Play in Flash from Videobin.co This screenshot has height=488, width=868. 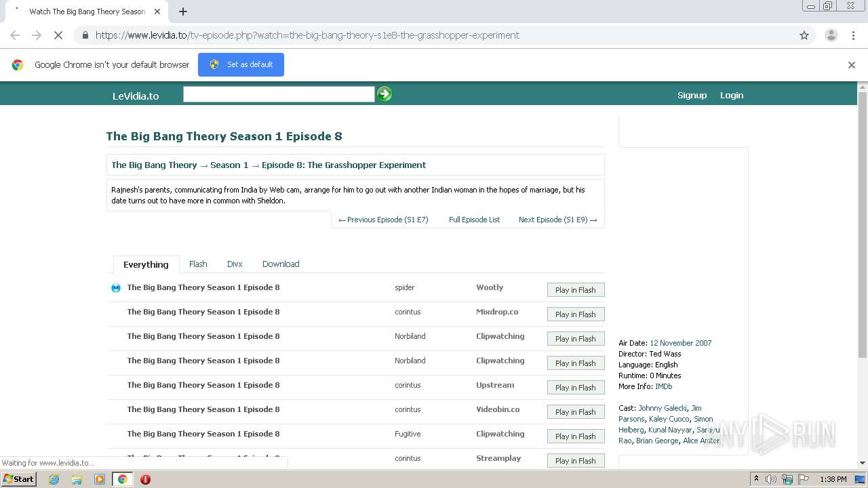pyautogui.click(x=576, y=412)
